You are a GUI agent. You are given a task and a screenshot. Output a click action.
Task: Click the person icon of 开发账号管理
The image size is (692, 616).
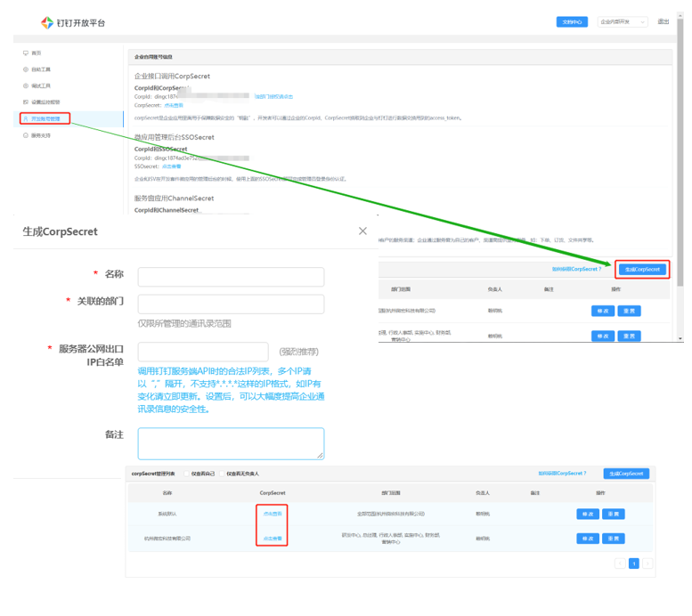26,118
